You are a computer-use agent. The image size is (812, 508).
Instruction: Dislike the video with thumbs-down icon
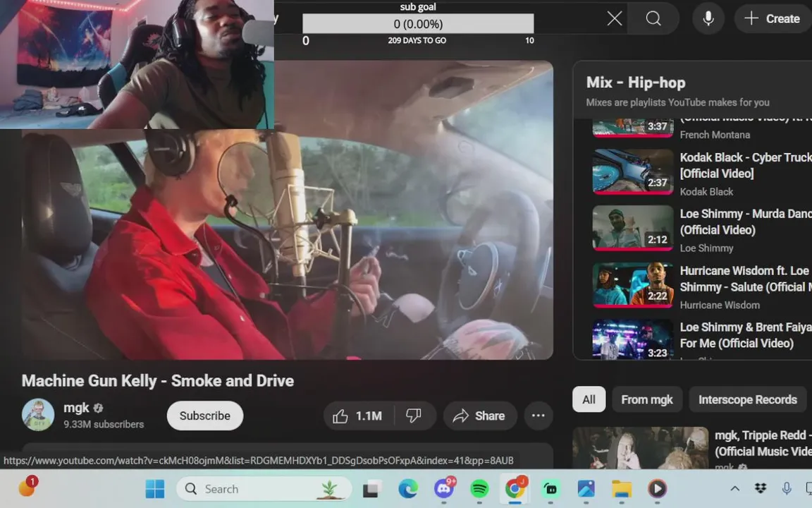point(414,416)
